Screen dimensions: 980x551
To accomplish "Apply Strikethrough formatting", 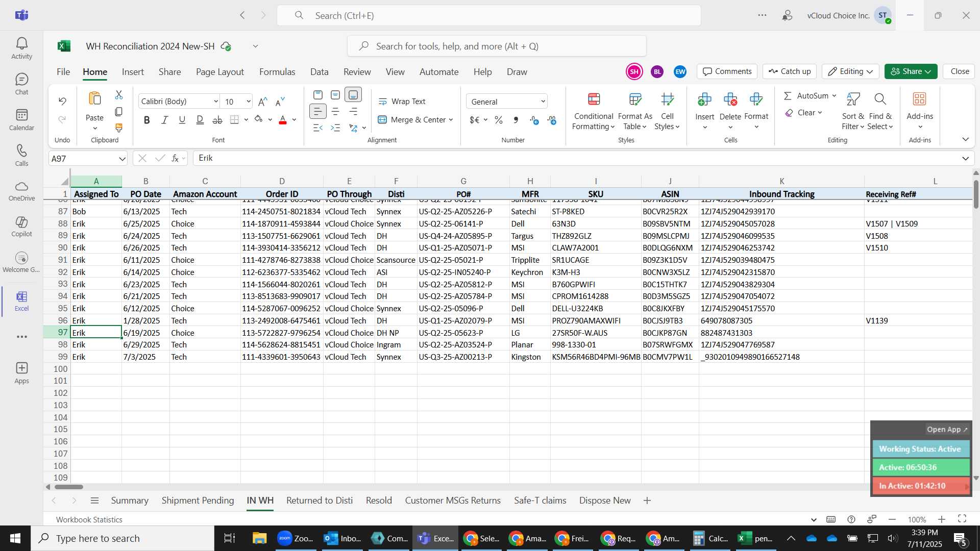I will (x=217, y=120).
